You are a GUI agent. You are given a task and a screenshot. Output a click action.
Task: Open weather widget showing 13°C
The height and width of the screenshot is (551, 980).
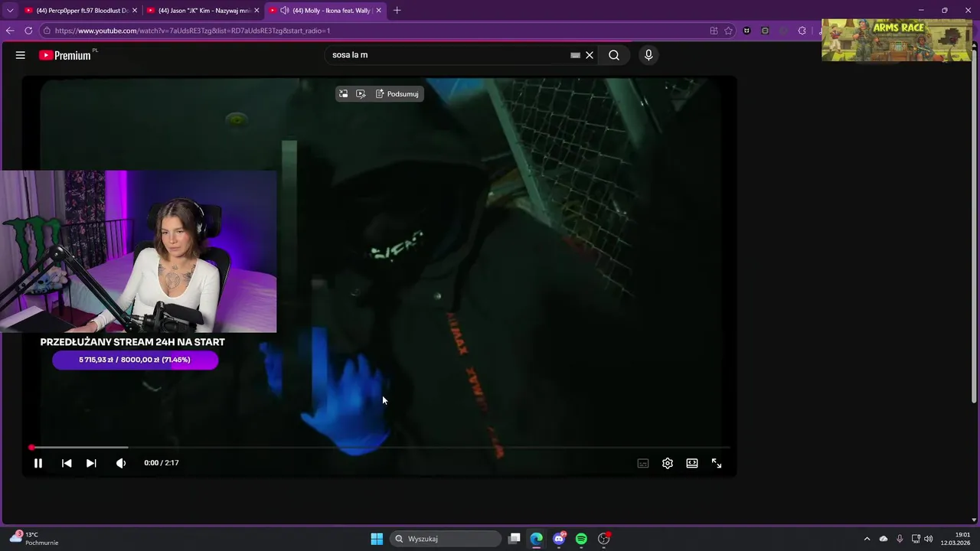[x=34, y=539]
